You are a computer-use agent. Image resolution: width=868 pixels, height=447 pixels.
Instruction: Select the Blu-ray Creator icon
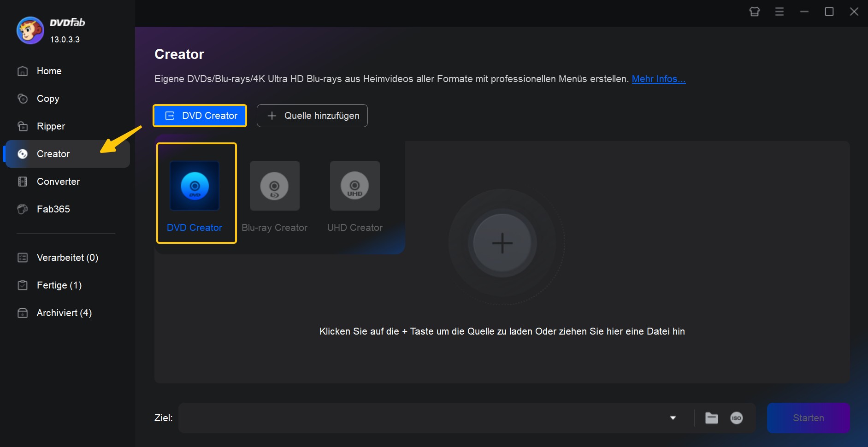coord(274,186)
